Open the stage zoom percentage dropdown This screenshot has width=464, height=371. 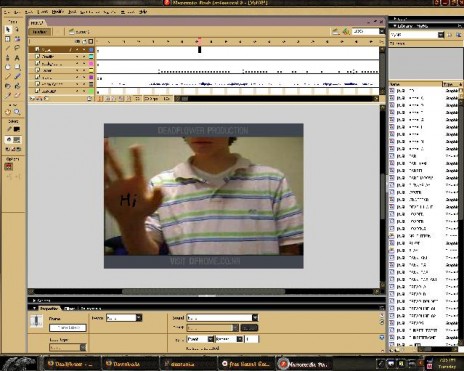click(x=382, y=31)
